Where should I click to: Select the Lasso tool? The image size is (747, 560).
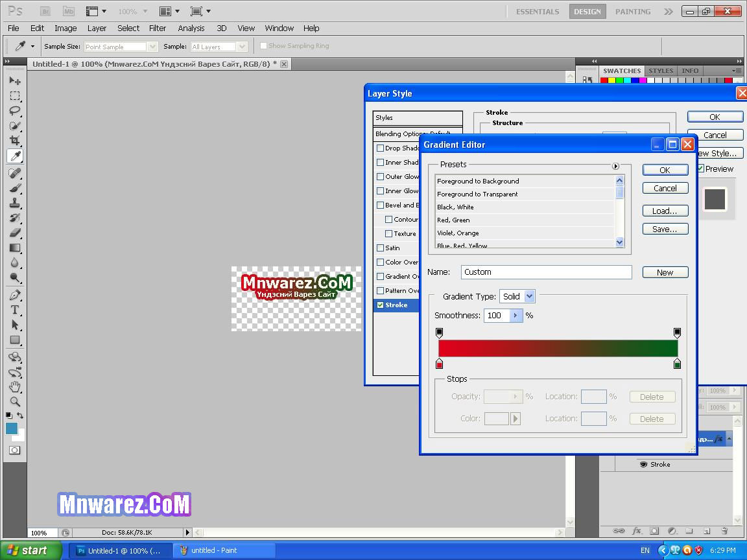(x=15, y=111)
